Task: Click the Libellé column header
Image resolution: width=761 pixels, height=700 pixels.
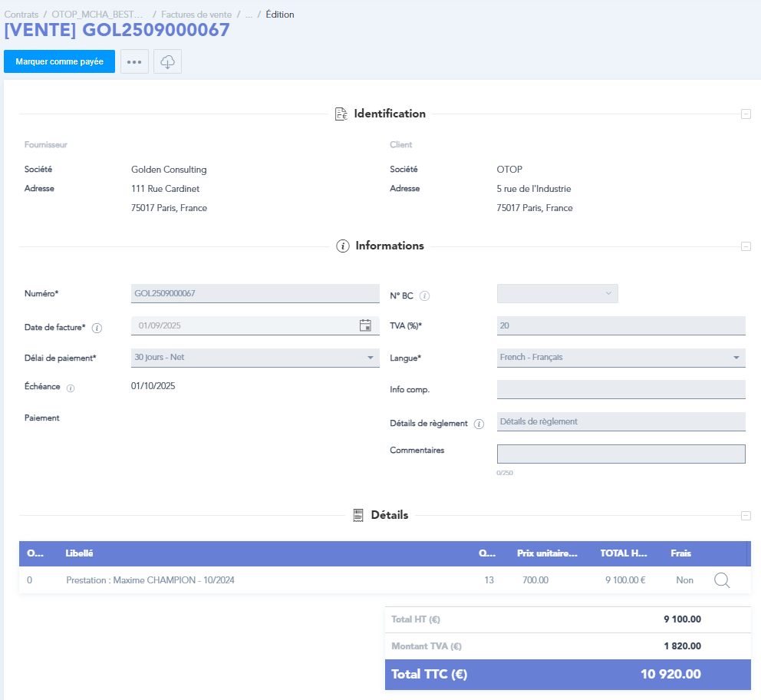Action: [80, 553]
